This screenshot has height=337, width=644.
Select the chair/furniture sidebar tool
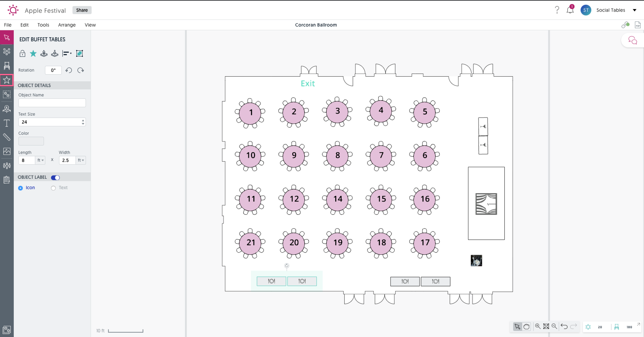coord(7,66)
